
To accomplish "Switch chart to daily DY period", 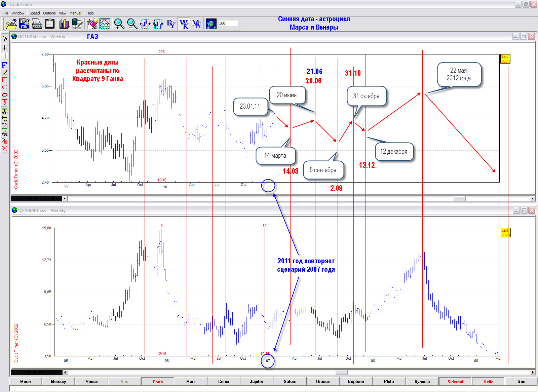I will coord(171,24).
